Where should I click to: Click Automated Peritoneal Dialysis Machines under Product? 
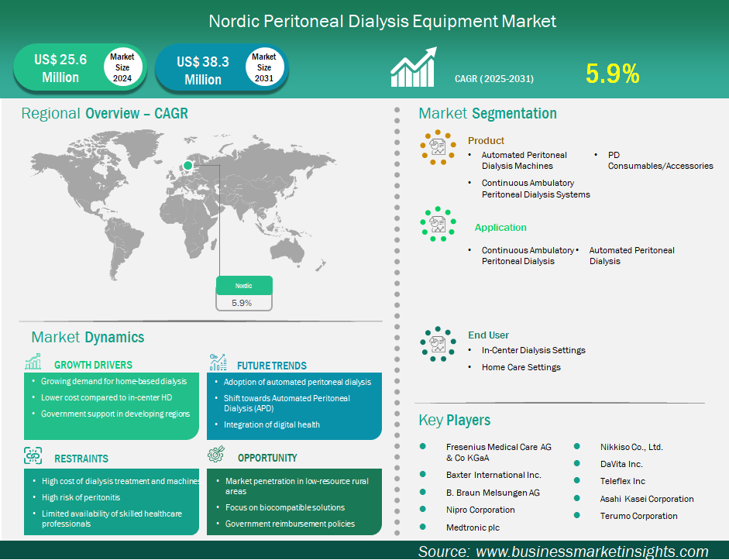point(524,160)
